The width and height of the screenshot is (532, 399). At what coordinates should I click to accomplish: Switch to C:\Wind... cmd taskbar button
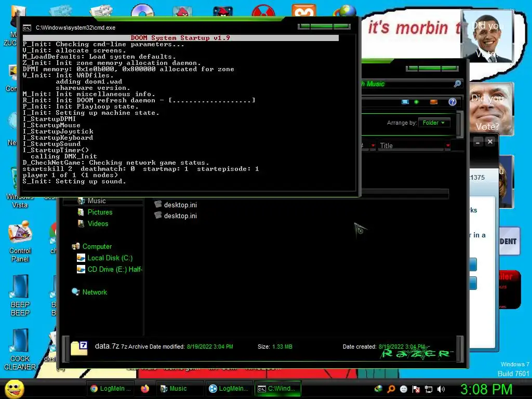(x=277, y=389)
